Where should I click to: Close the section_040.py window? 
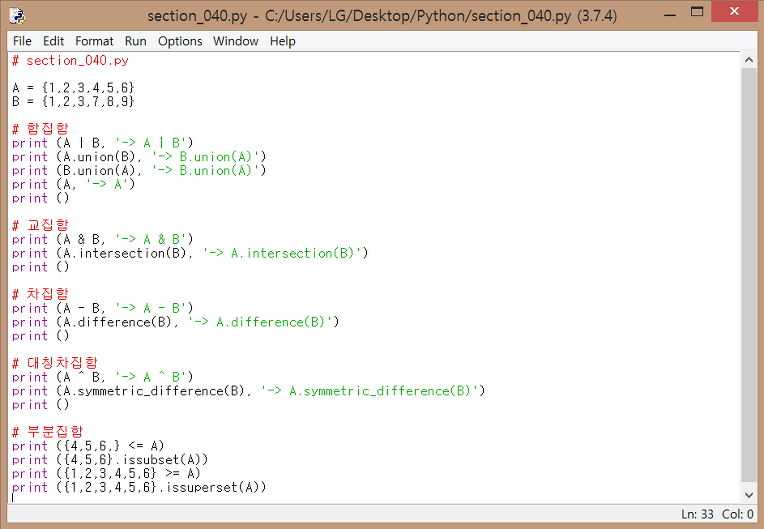click(734, 12)
